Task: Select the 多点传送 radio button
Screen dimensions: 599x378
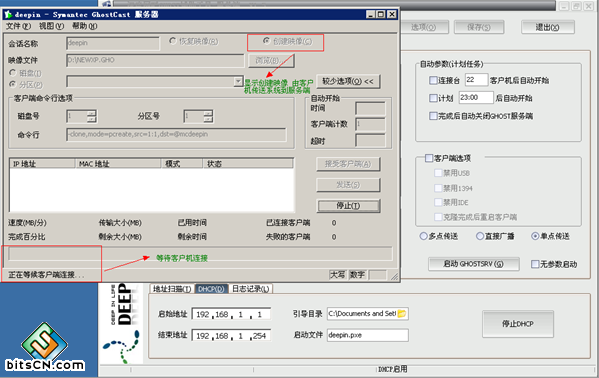Action: coord(423,236)
